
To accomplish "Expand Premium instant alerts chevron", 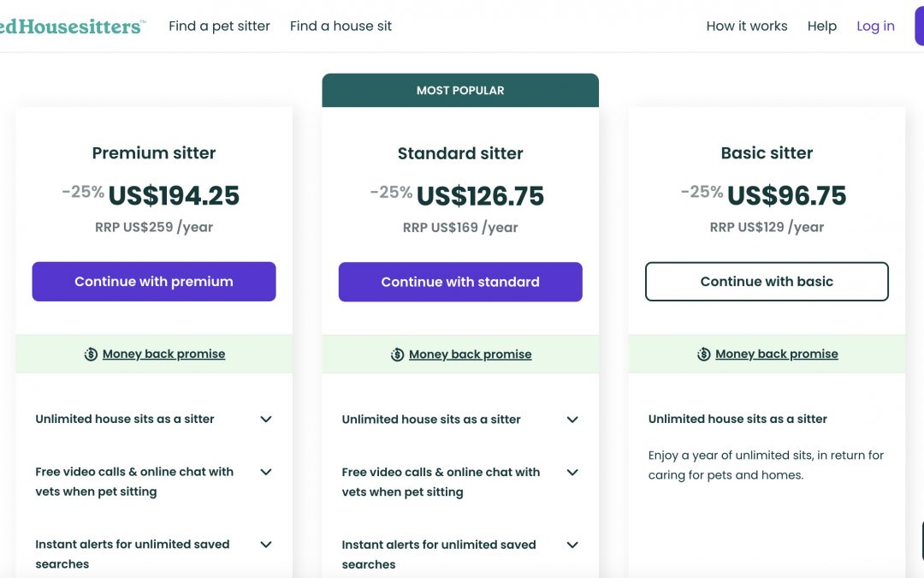I will 266,545.
